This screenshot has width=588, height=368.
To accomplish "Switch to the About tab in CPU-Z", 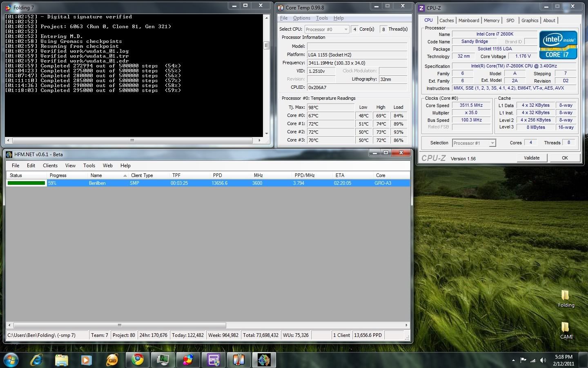I will tap(549, 20).
